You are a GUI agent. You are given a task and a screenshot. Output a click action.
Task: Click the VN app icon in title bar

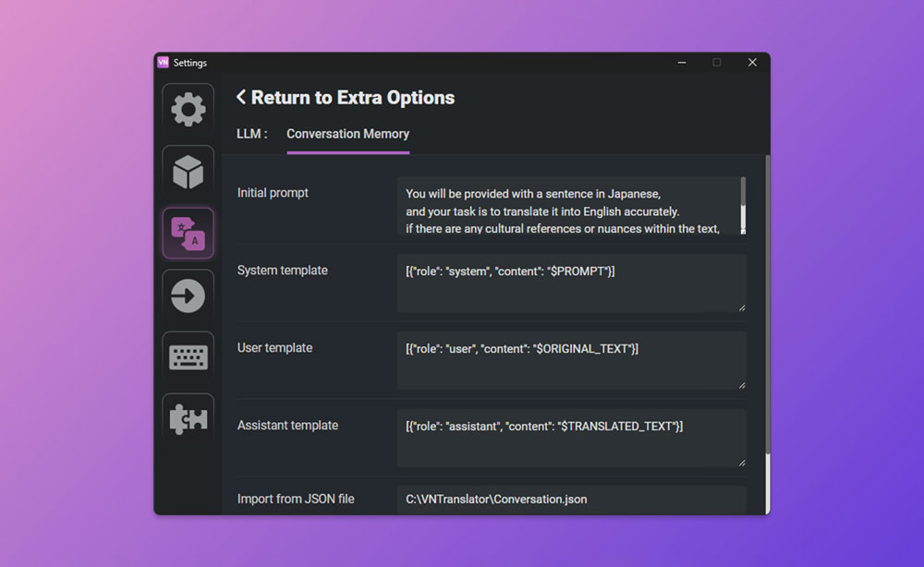164,63
